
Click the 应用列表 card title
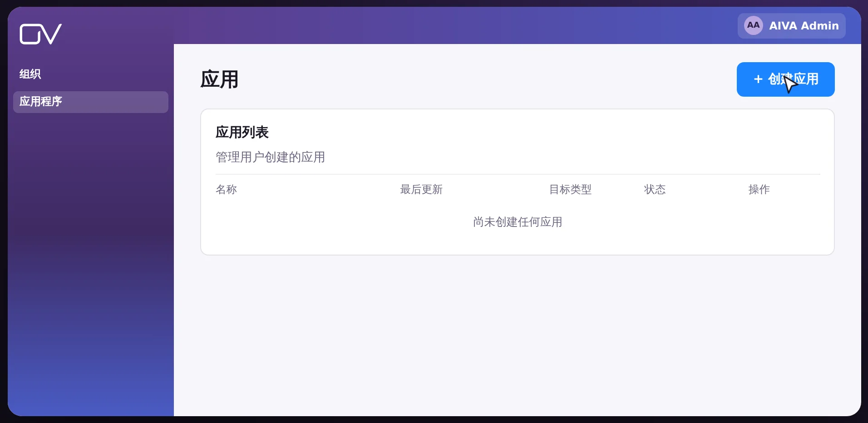(242, 132)
